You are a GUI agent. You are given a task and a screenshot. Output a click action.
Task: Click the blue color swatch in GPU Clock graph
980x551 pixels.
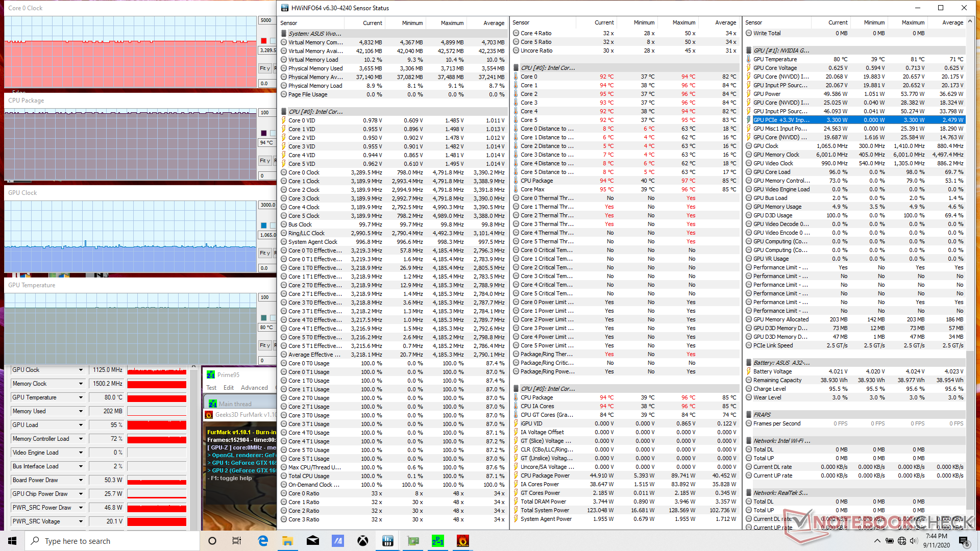pos(264,226)
